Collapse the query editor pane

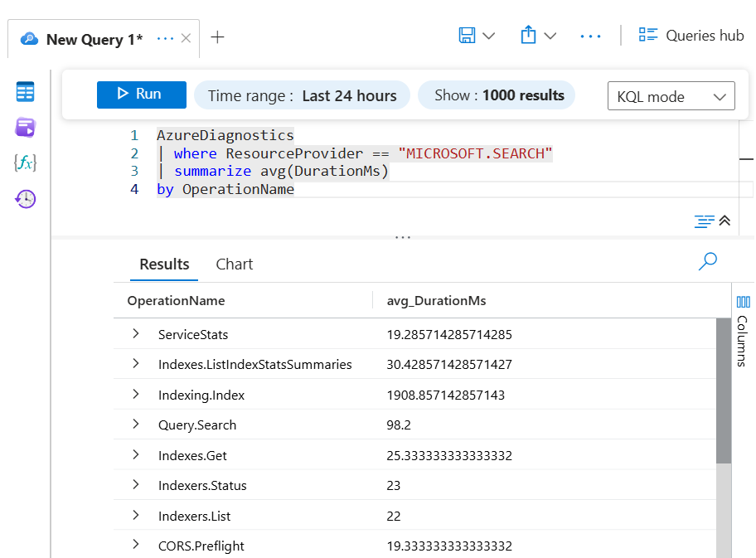point(722,221)
